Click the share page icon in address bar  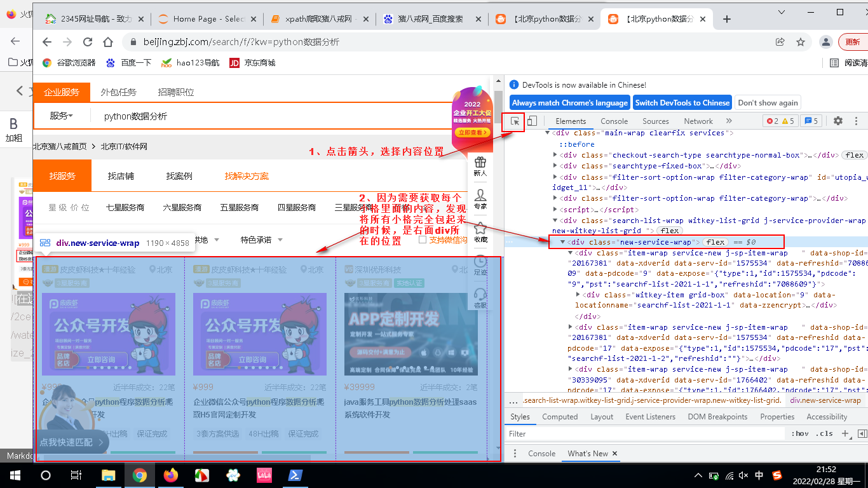click(x=780, y=42)
